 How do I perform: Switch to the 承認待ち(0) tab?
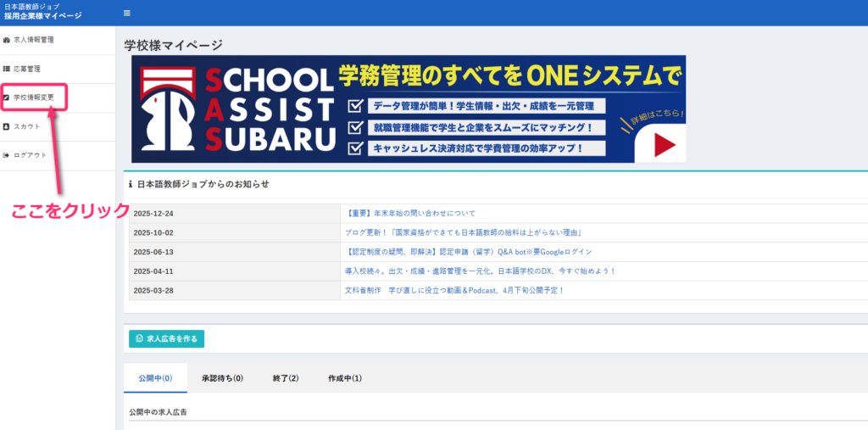[222, 378]
